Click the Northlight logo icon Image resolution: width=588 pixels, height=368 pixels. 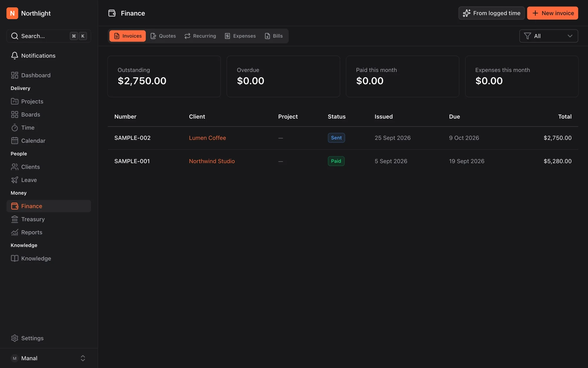point(12,13)
